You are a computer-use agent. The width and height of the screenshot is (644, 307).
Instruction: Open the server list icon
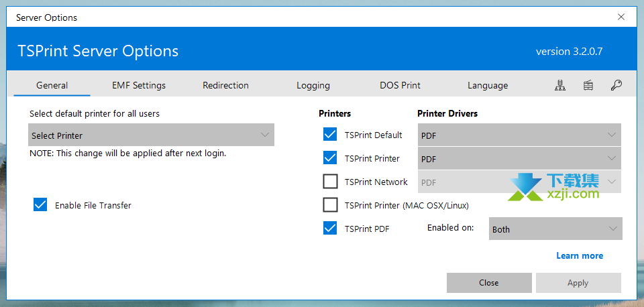[588, 85]
